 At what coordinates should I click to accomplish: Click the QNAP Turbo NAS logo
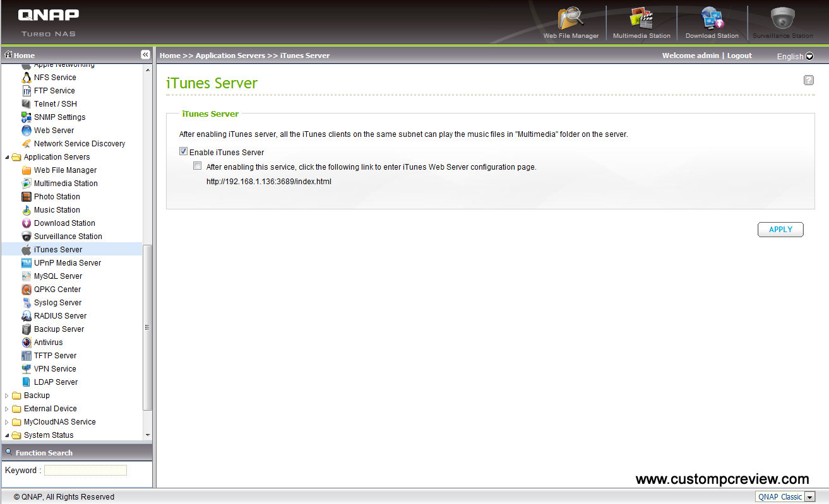[48, 21]
